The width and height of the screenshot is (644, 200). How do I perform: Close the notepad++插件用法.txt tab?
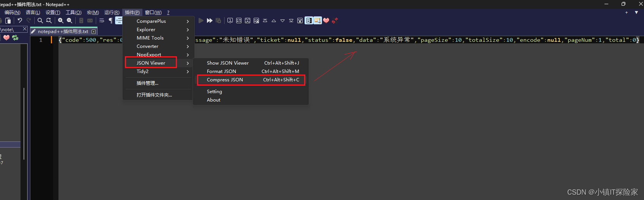(x=93, y=32)
